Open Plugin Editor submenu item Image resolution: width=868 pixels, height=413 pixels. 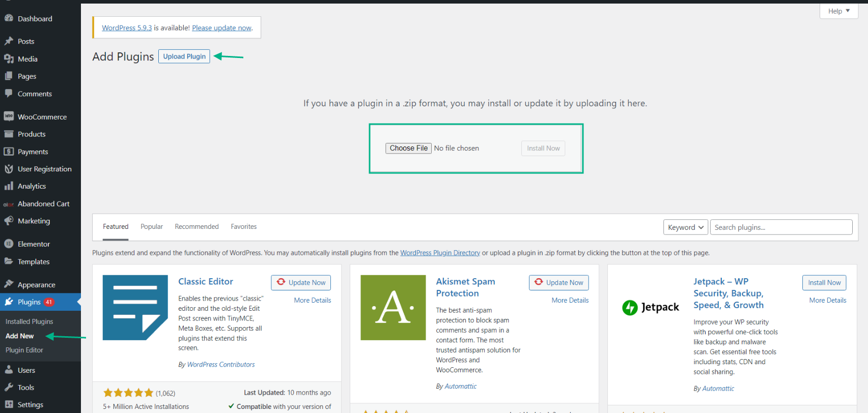24,350
